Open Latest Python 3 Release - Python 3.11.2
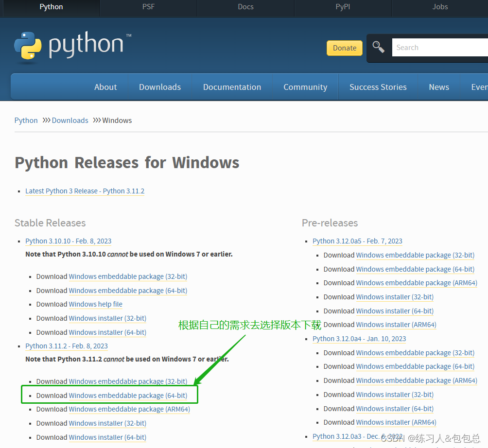This screenshot has height=448, width=488. 85,191
